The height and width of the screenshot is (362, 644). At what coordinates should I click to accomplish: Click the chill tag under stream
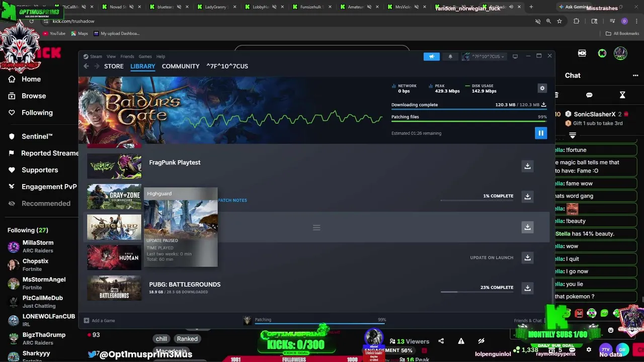coord(162,339)
